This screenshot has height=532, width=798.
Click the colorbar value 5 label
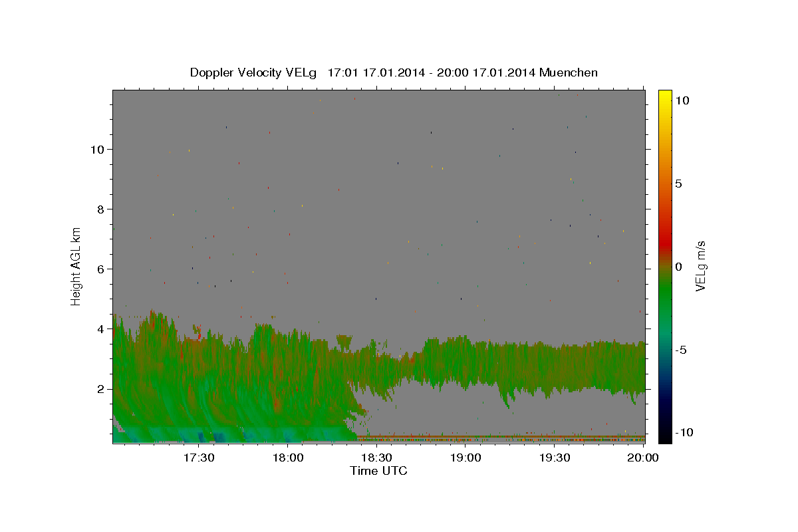[678, 184]
